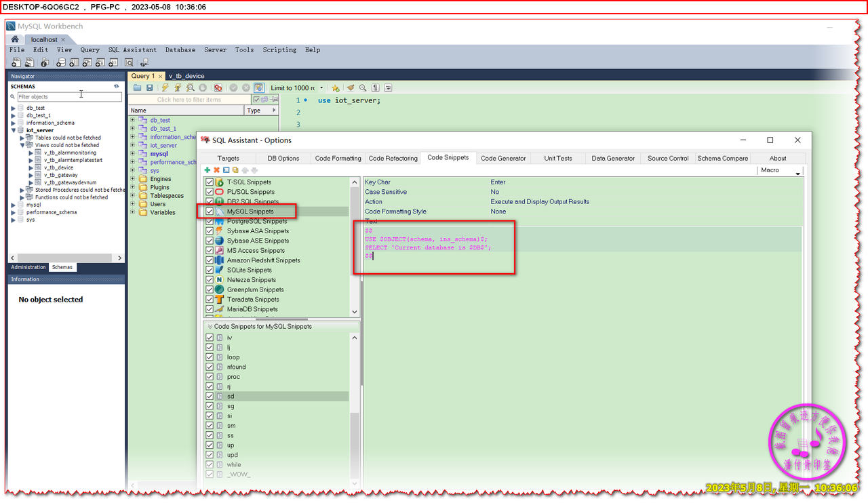The image size is (868, 503).
Task: Open the Schema Compare tab
Action: click(x=724, y=158)
